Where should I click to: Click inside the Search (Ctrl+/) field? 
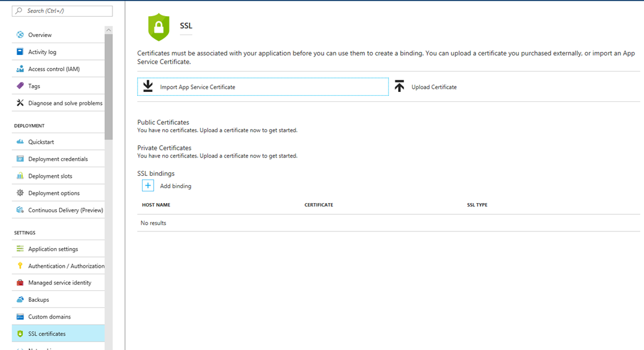[62, 11]
